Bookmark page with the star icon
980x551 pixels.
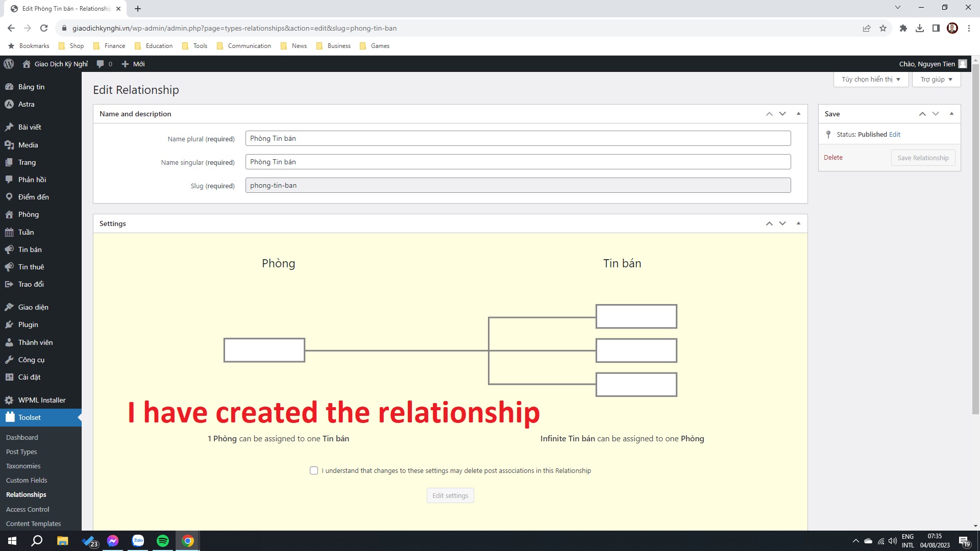(883, 28)
